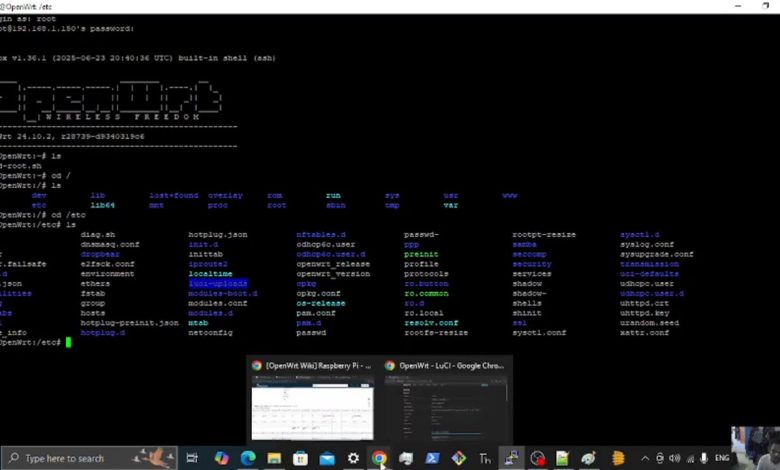Click 'preinit' in the listing
The height and width of the screenshot is (470, 780).
421,254
